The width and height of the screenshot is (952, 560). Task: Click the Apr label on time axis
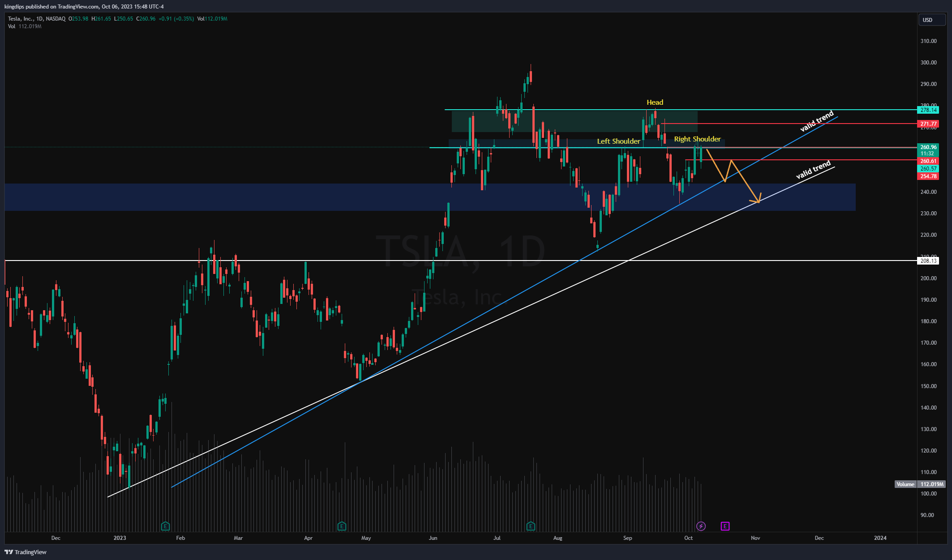click(308, 538)
